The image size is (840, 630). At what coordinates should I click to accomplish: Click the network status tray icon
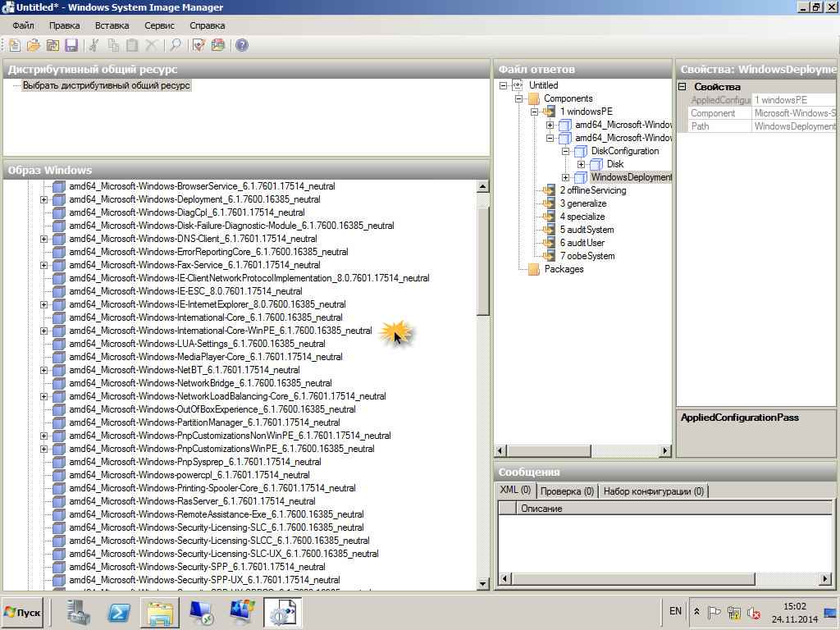(x=734, y=612)
